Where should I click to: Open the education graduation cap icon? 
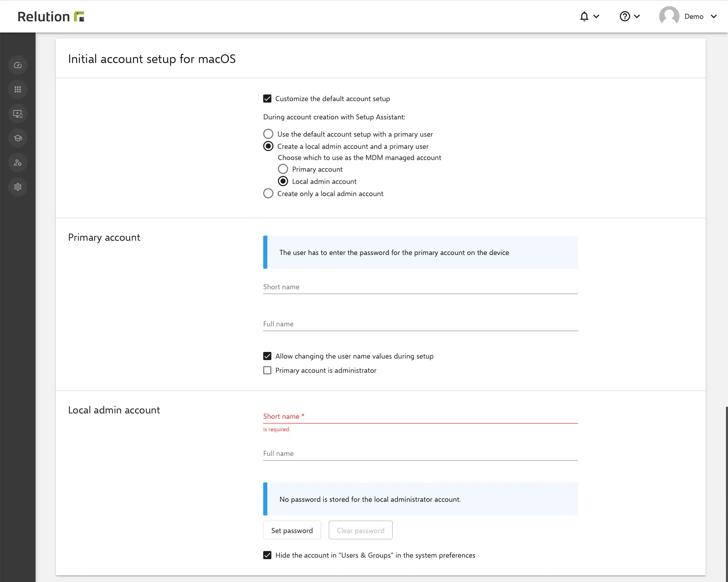coord(18,138)
